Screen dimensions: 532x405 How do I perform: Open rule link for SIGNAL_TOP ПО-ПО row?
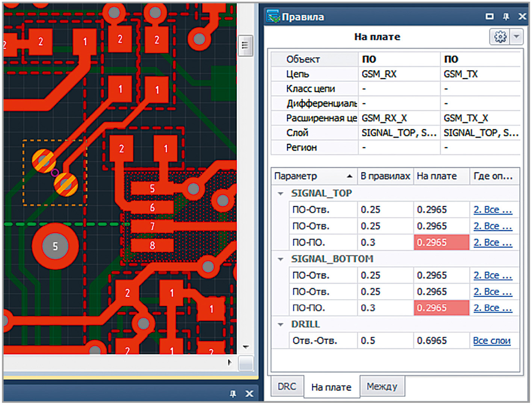coord(493,243)
